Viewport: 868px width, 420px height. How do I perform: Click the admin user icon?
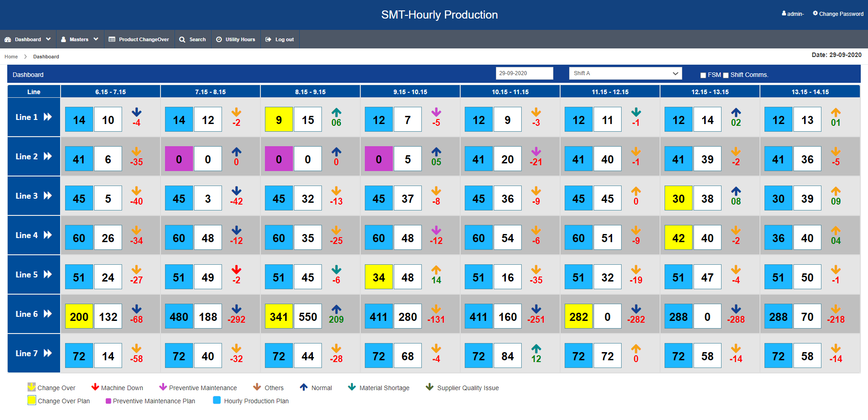(784, 14)
